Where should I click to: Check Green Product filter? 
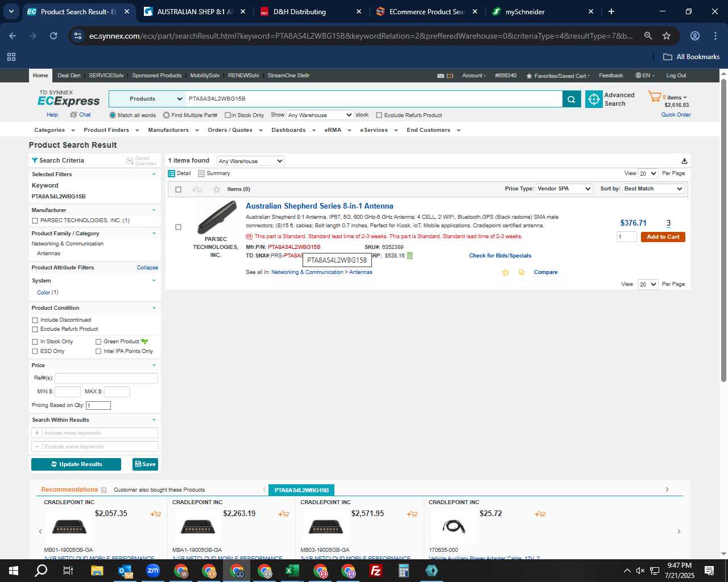tap(98, 342)
